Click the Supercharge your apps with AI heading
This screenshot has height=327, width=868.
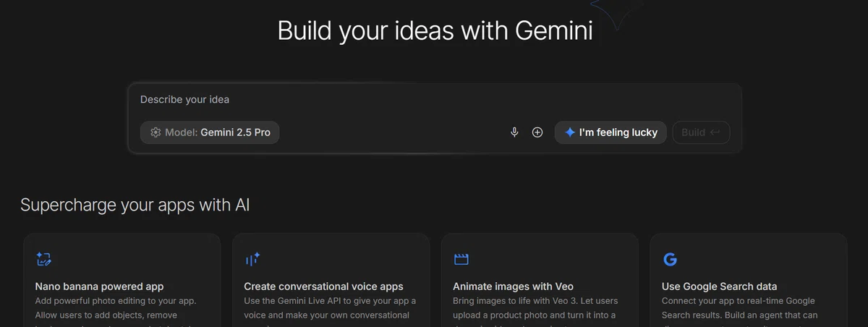click(135, 205)
